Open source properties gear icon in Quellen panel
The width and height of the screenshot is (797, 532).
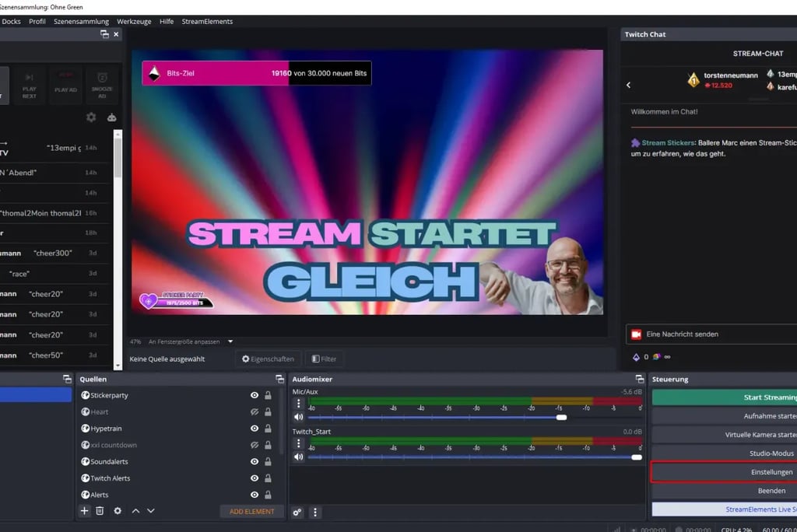(x=118, y=511)
